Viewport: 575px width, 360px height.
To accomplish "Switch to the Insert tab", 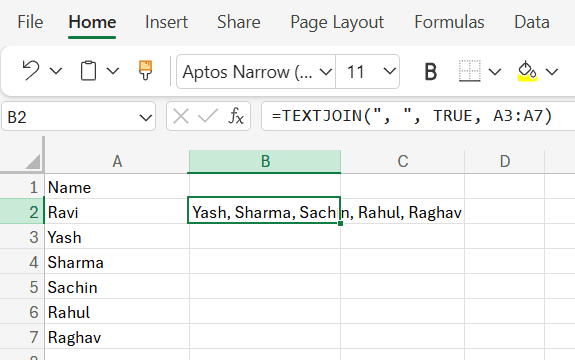I will point(166,22).
